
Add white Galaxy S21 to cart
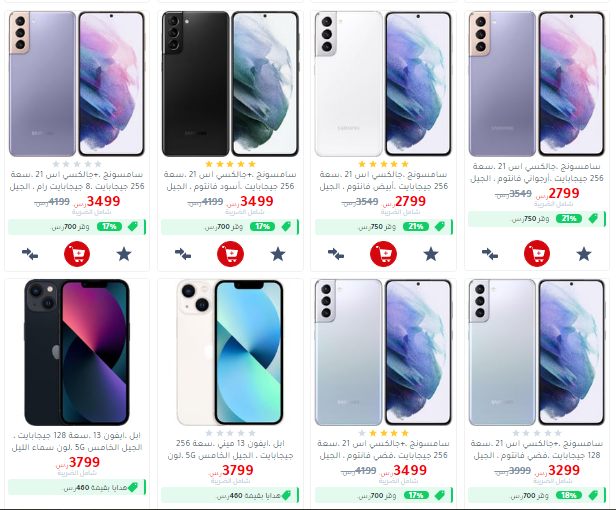(x=383, y=254)
